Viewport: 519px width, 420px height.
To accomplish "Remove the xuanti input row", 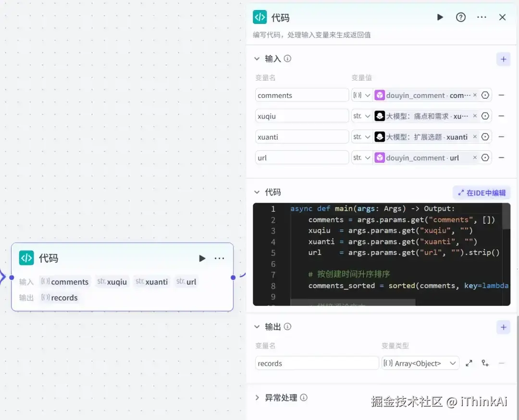I will point(501,137).
